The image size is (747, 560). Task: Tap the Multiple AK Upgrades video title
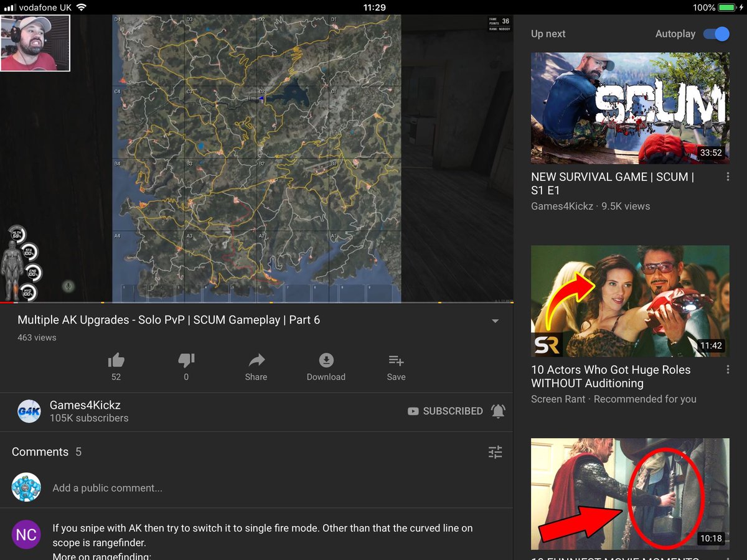(x=169, y=320)
